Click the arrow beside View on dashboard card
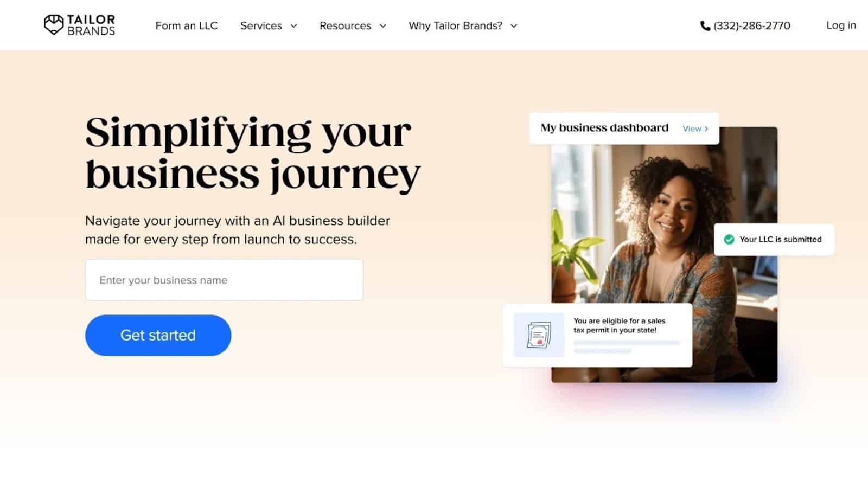 click(x=706, y=129)
